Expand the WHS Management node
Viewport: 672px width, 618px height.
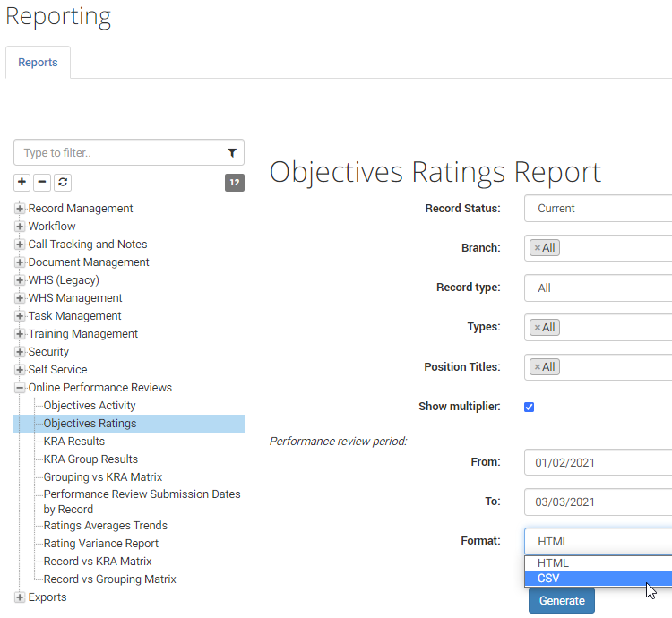click(x=20, y=298)
